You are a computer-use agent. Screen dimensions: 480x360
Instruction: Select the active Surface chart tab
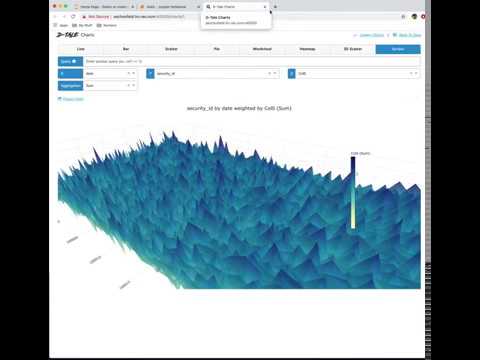(x=398, y=49)
